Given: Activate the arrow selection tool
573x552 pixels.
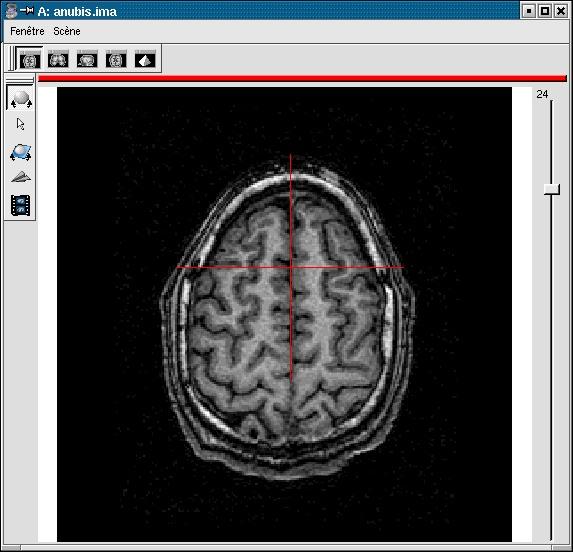Looking at the screenshot, I should click(x=20, y=124).
